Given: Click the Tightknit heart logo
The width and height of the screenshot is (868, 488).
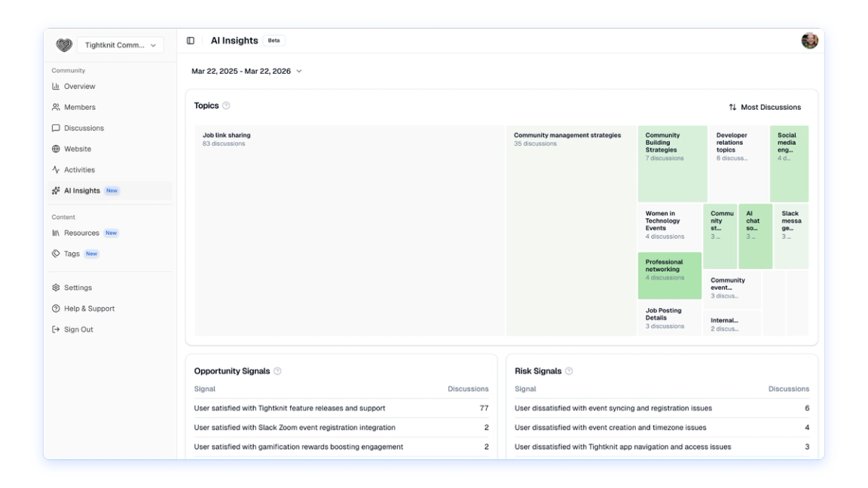Looking at the screenshot, I should click(64, 45).
